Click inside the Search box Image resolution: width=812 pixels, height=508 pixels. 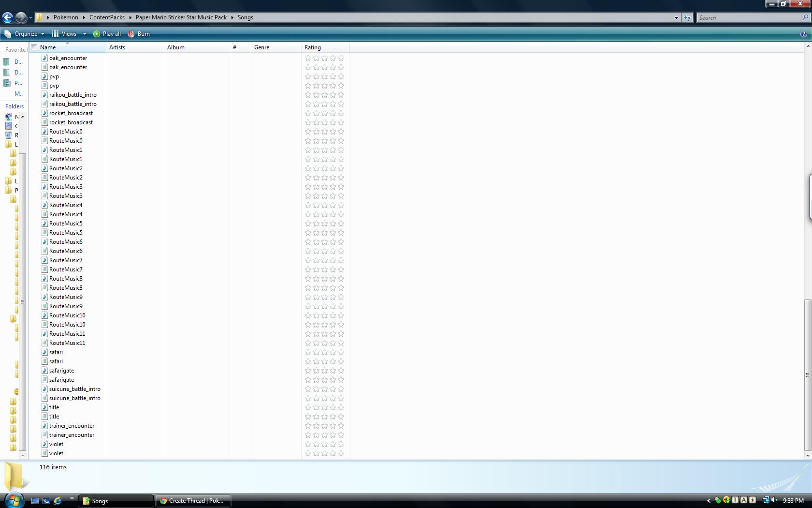coord(744,17)
